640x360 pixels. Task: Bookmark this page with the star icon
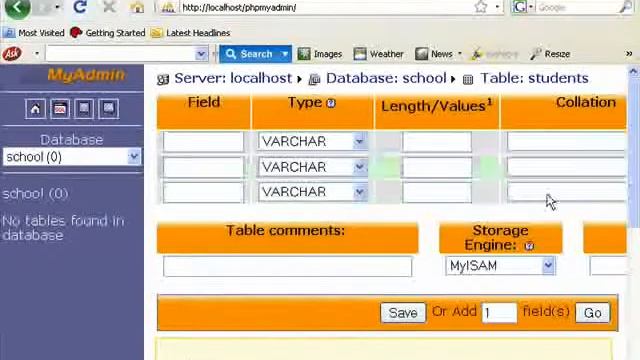[481, 7]
